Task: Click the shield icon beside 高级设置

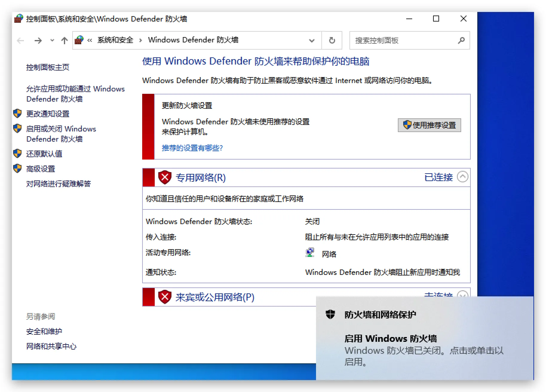Action: pyautogui.click(x=17, y=169)
